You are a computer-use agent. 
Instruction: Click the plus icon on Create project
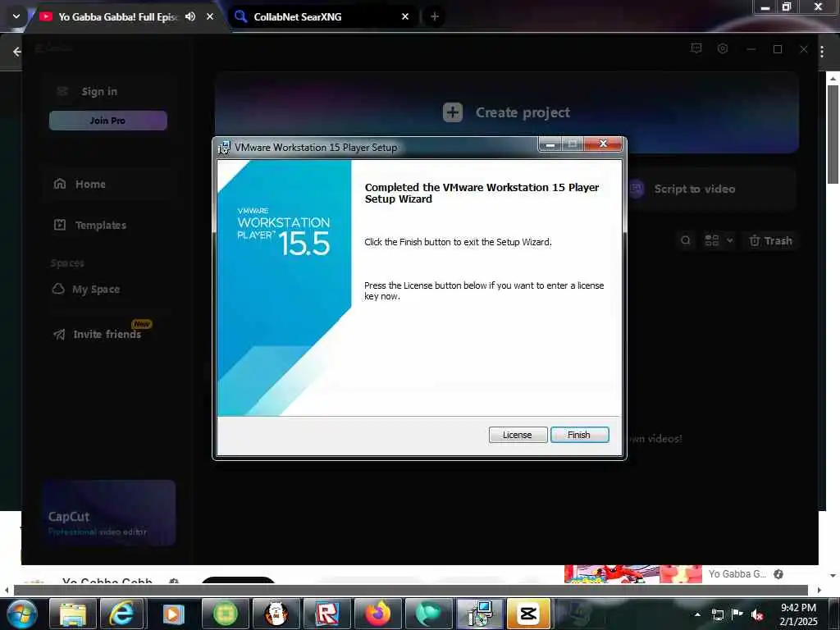tap(453, 112)
